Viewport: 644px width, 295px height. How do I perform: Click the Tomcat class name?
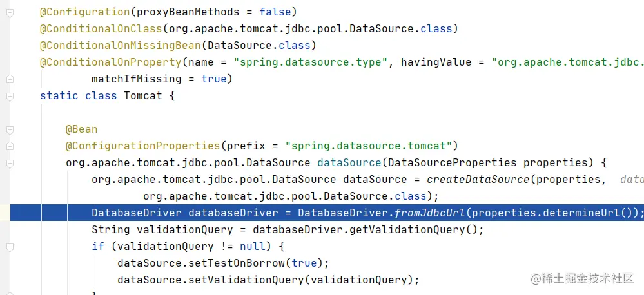pos(143,95)
